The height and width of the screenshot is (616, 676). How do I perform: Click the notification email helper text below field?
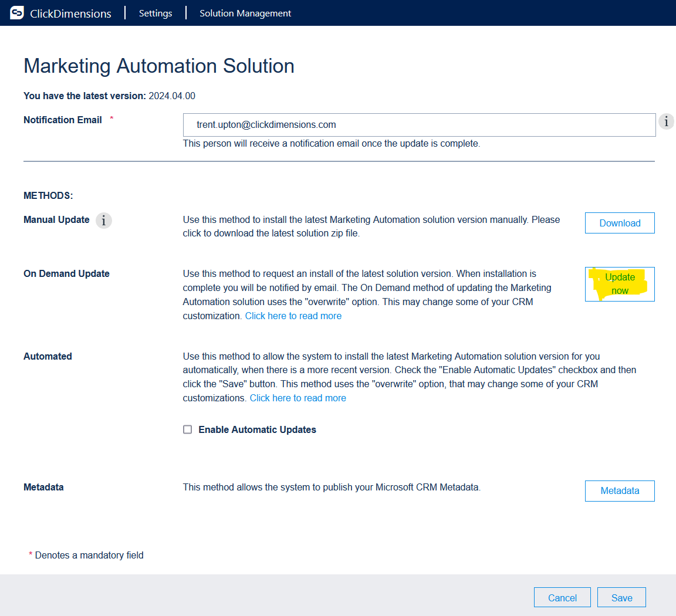click(x=332, y=144)
